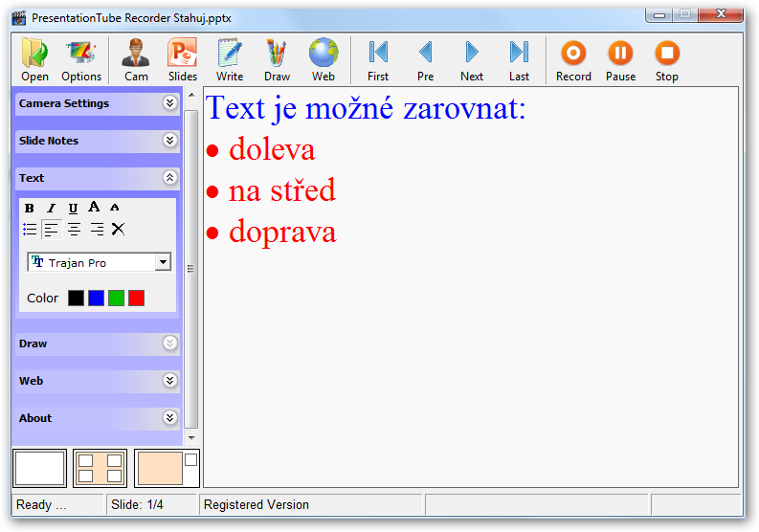
Task: Toggle bullet list formatting
Action: point(30,229)
